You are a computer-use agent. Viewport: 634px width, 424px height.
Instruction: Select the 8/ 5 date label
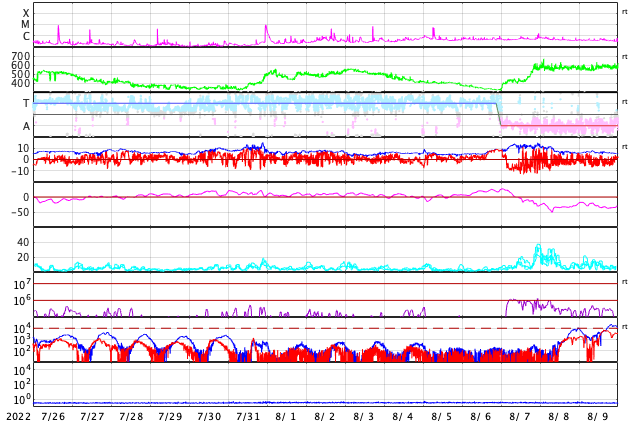[442, 416]
